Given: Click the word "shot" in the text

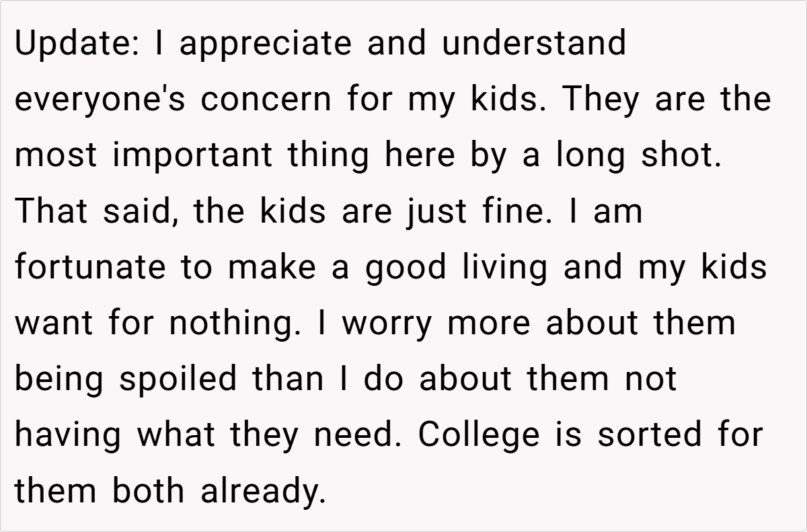Looking at the screenshot, I should pyautogui.click(x=686, y=156).
